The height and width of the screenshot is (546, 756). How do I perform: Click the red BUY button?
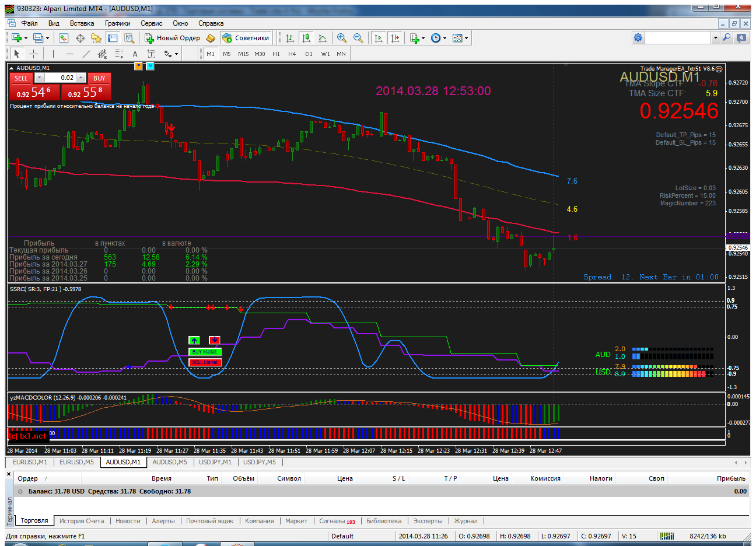click(99, 78)
